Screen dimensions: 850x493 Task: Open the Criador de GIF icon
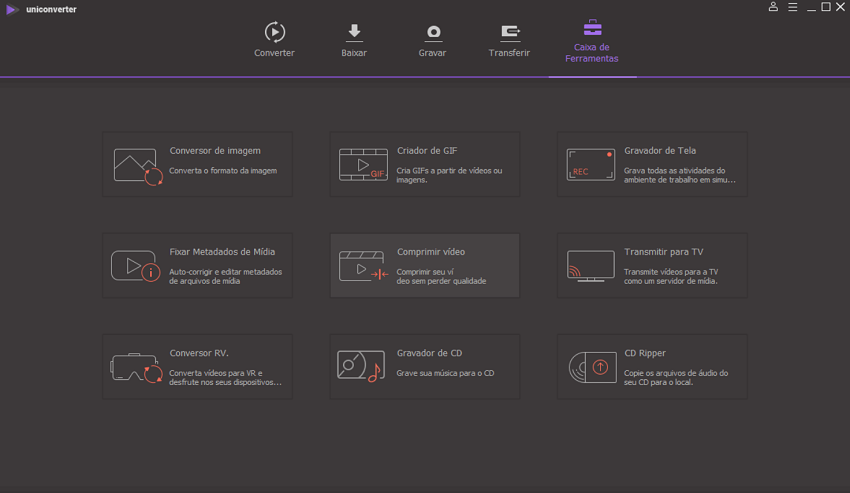[x=363, y=165]
